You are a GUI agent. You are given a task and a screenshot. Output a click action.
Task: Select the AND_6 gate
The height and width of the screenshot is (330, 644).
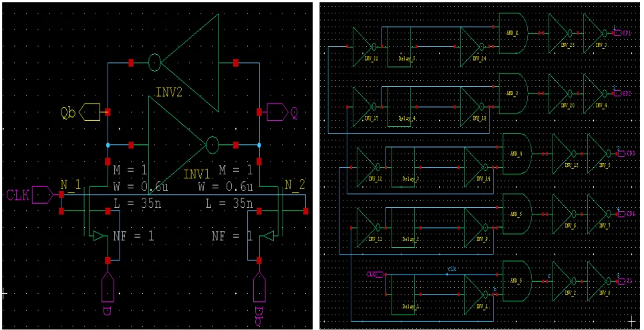pos(518,281)
